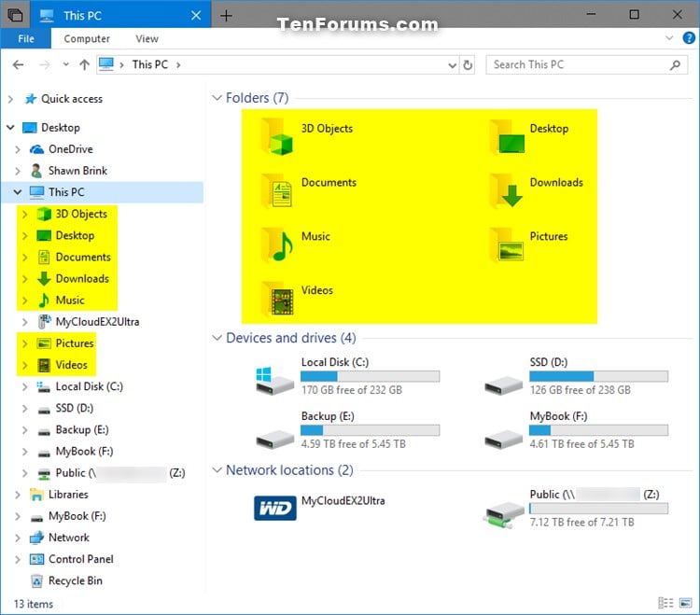Screen dimensions: 700x615
Task: Select the Local Disk (C:) drive icon
Action: [274, 381]
